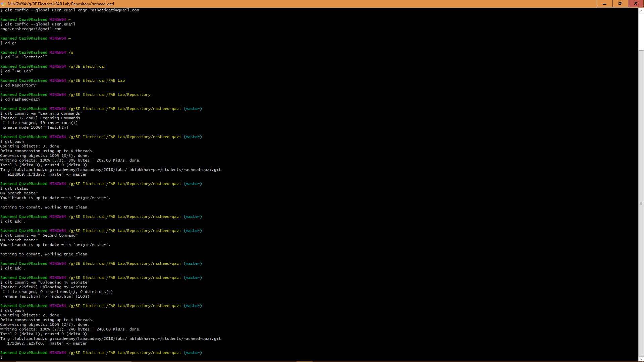Viewport: 644px width, 362px height.
Task: Click the 'create mode 100644 Test.html' line
Action: point(36,127)
